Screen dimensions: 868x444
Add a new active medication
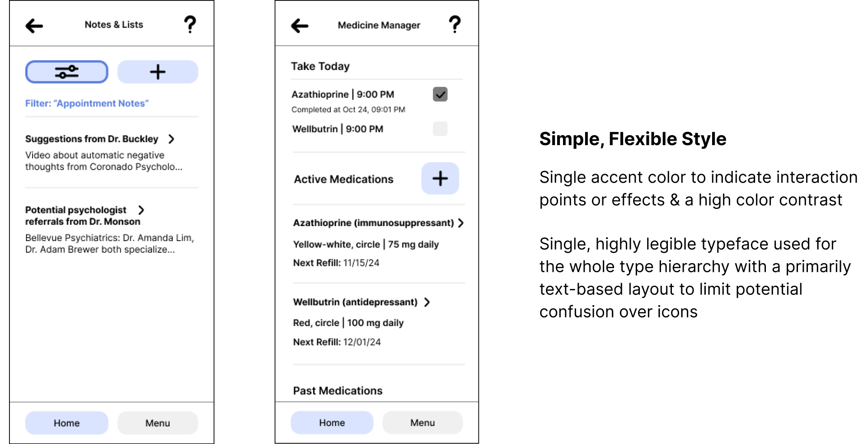click(x=440, y=179)
